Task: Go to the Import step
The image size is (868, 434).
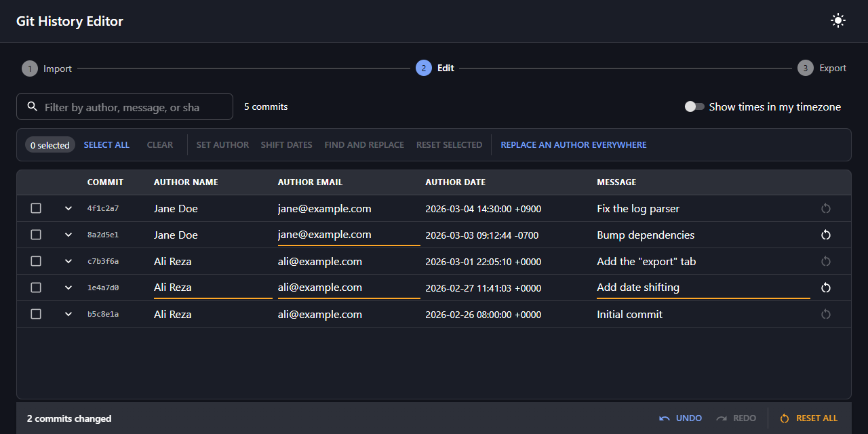Action: (x=47, y=68)
